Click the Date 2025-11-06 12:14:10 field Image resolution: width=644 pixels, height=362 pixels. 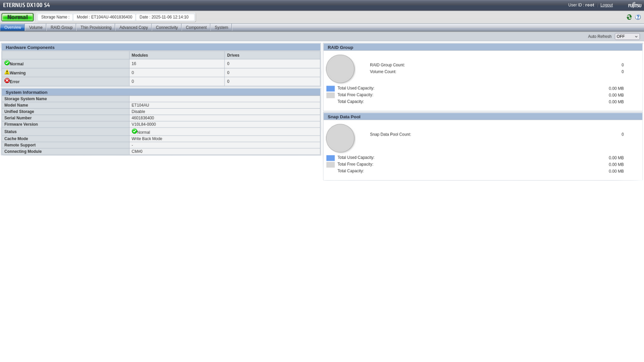[164, 17]
